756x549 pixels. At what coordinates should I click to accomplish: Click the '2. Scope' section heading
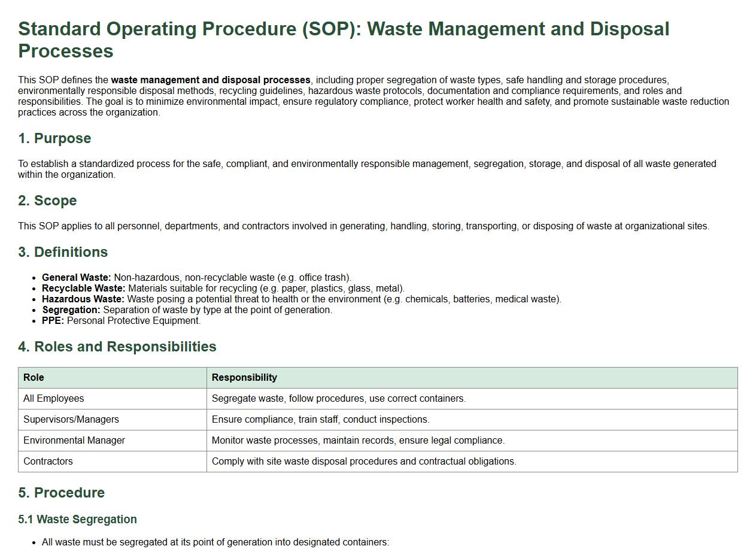pos(47,201)
